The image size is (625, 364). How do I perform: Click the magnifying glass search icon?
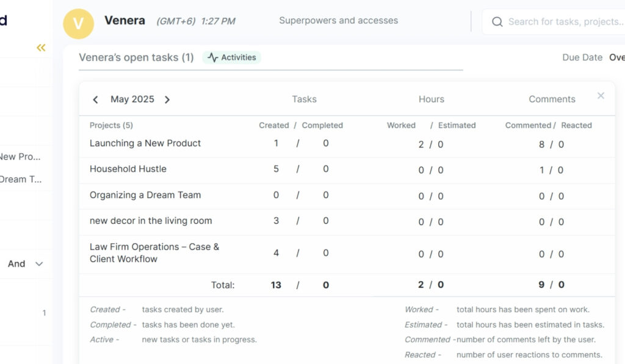click(x=497, y=21)
